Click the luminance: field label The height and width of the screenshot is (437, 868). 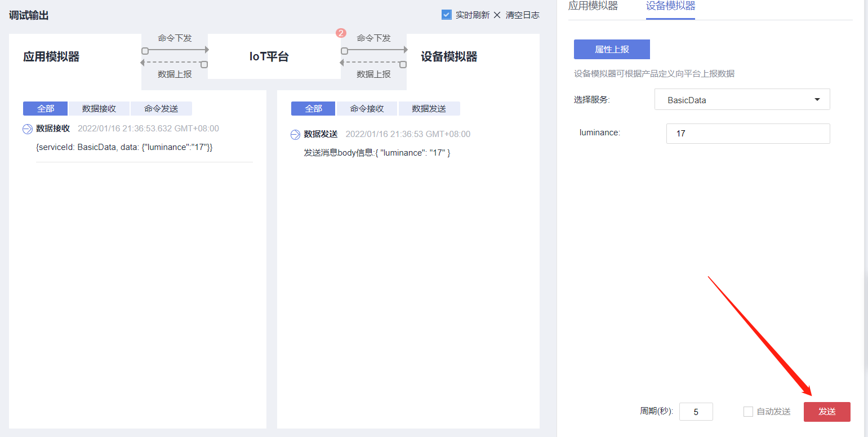pyautogui.click(x=600, y=133)
